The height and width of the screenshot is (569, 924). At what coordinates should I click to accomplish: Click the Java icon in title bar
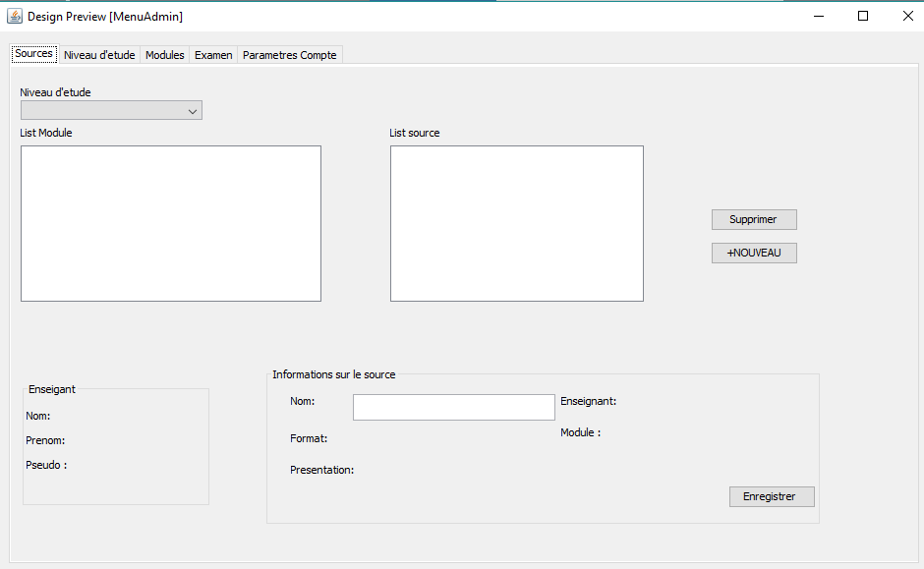tap(15, 16)
